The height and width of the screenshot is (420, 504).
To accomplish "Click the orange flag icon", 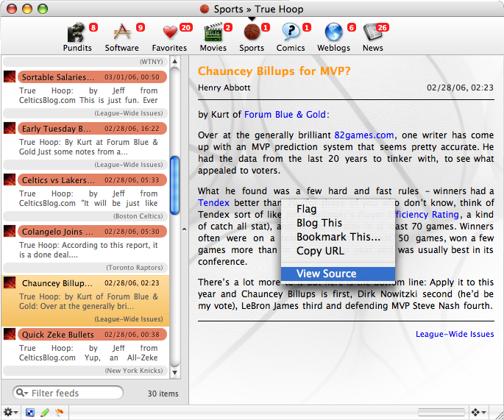I will [x=59, y=413].
